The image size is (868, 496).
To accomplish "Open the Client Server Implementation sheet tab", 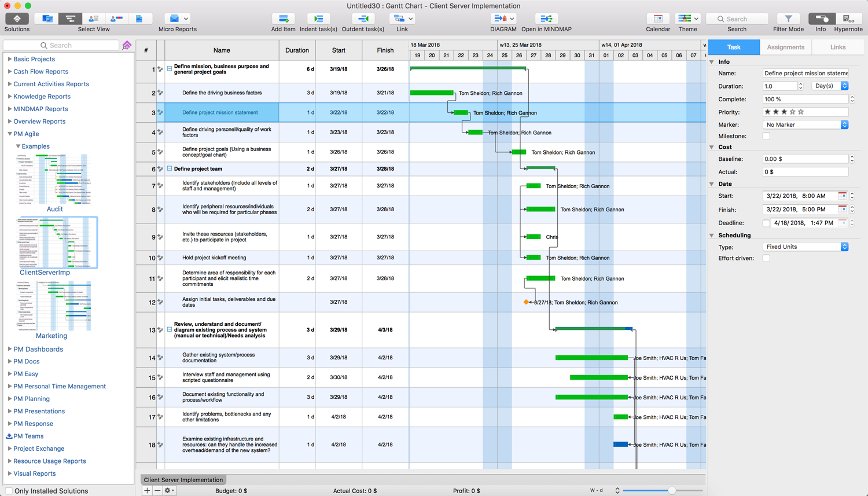I will click(x=183, y=480).
